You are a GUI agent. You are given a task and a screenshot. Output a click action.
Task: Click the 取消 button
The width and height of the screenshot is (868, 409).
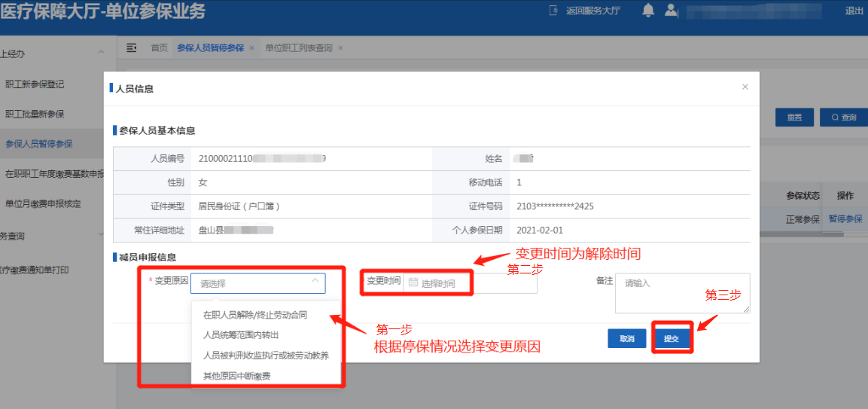(x=626, y=339)
